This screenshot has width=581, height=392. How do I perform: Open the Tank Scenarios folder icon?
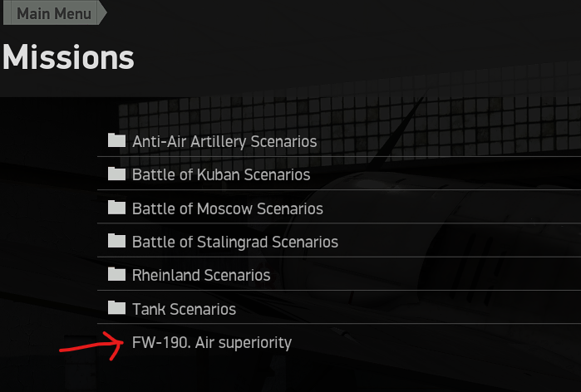[116, 308]
